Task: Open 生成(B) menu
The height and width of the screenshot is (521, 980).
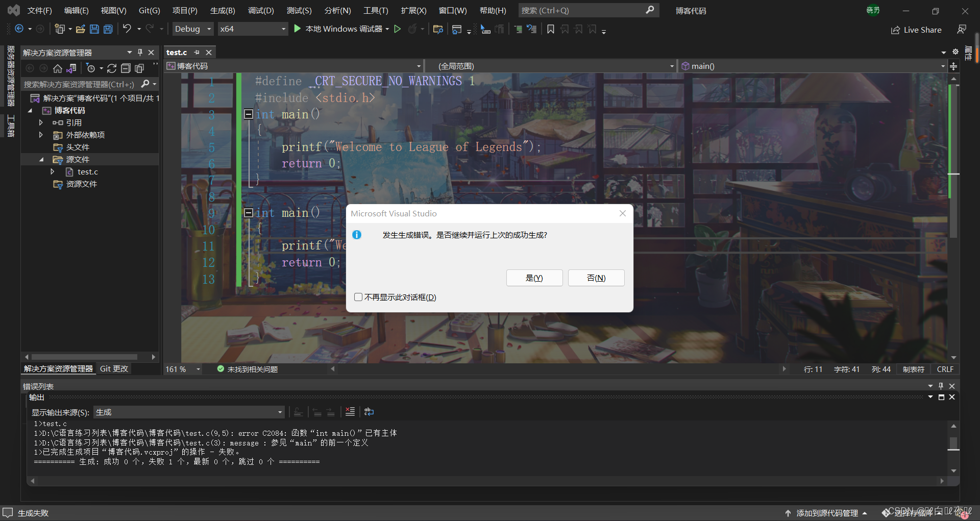Action: (223, 10)
